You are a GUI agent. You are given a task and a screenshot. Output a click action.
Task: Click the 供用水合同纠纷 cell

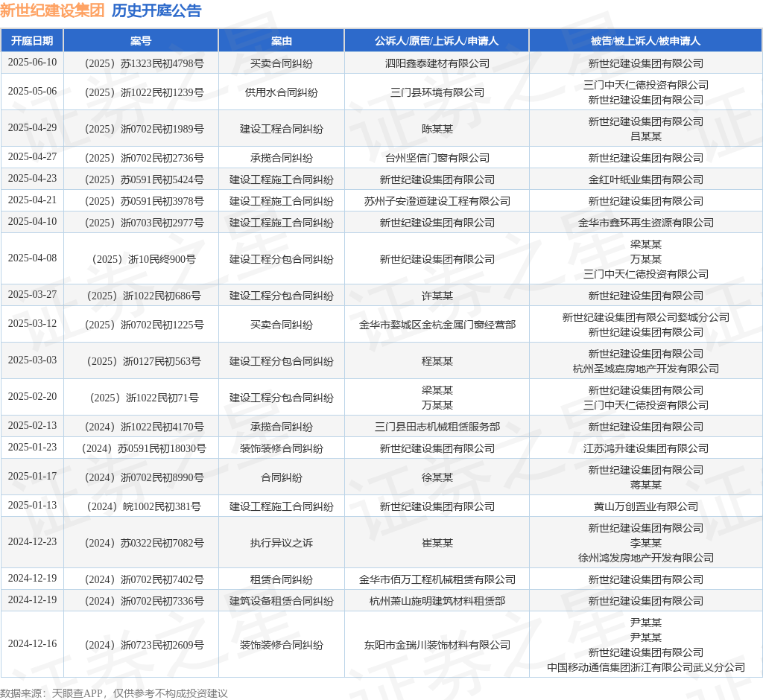click(281, 92)
